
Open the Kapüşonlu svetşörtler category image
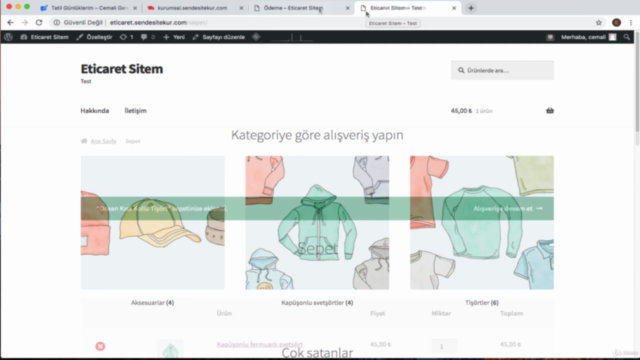[317, 222]
